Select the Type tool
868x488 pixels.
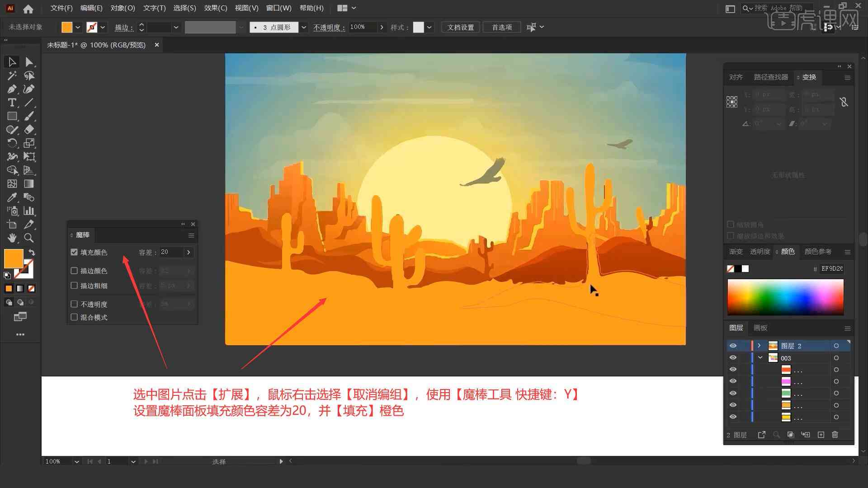point(11,103)
